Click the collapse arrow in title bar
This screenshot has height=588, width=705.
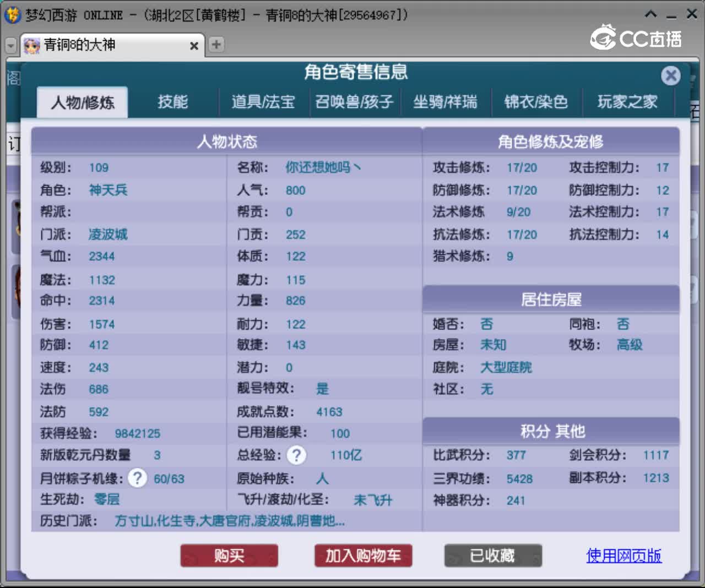[x=650, y=14]
